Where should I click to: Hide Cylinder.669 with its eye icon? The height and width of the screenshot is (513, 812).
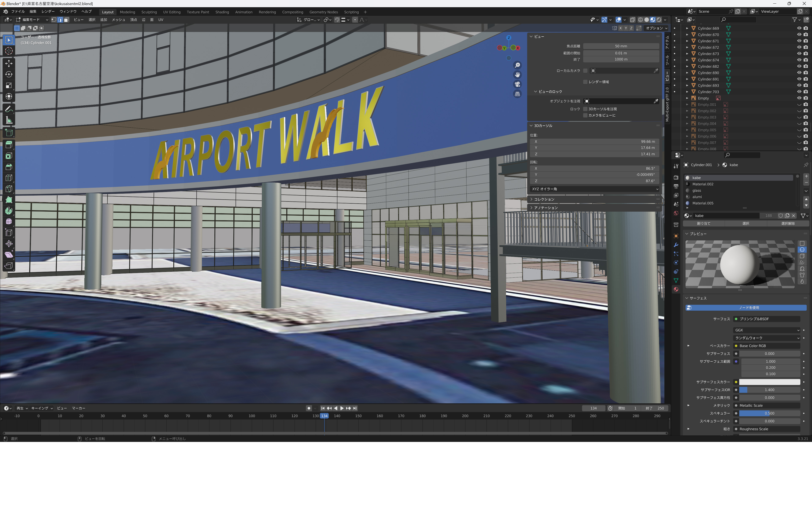[x=799, y=28]
